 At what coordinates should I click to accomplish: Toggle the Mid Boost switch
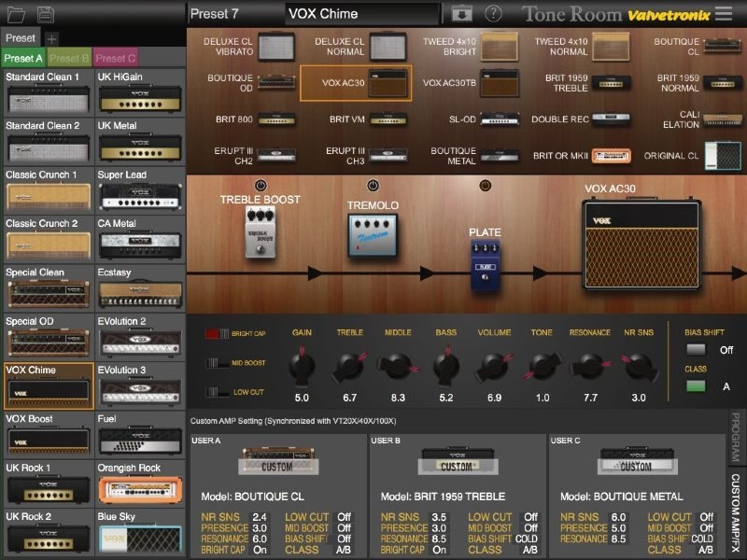pos(218,363)
